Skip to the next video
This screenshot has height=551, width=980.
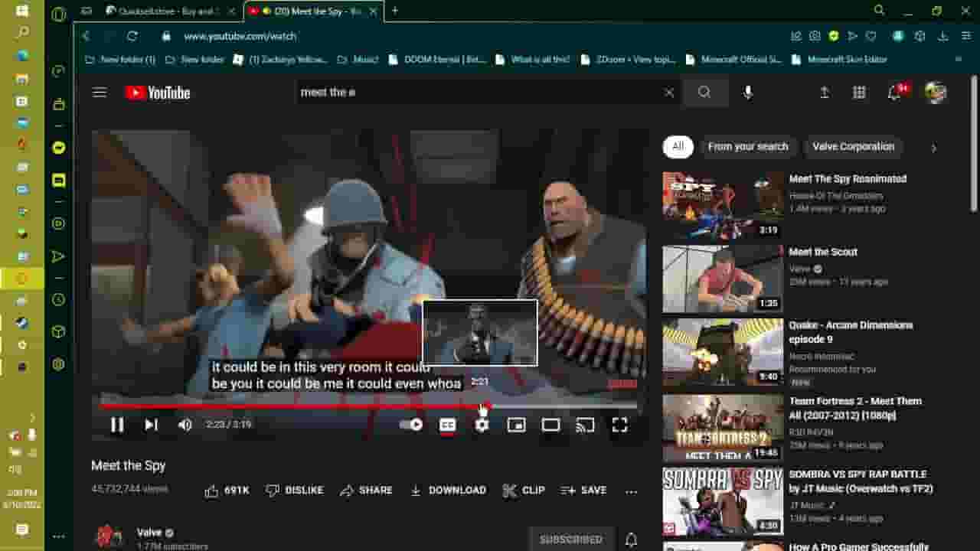pyautogui.click(x=151, y=425)
